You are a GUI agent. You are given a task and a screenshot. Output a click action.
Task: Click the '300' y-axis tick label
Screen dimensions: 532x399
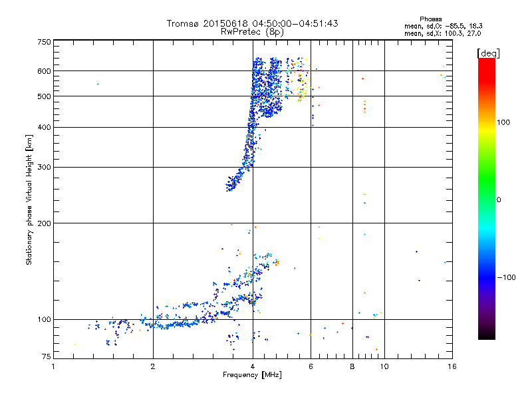44,168
